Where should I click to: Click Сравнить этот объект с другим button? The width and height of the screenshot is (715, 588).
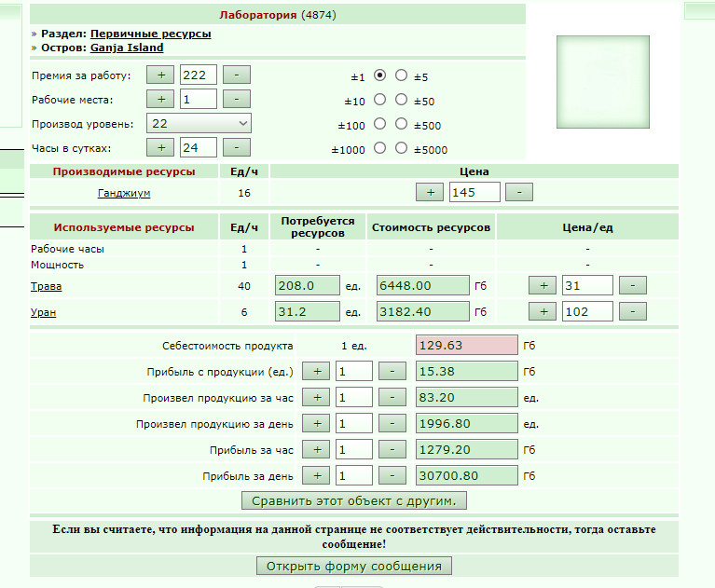tap(354, 500)
